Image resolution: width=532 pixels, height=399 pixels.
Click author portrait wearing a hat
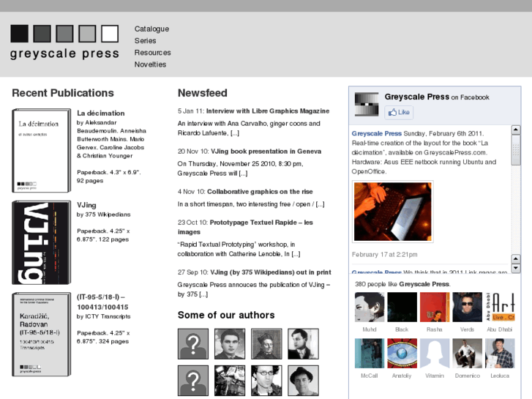pyautogui.click(x=303, y=381)
